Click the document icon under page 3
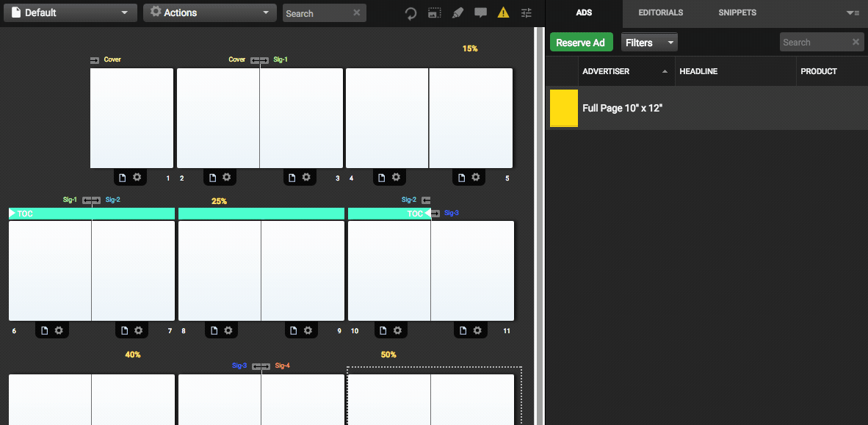 coord(292,178)
